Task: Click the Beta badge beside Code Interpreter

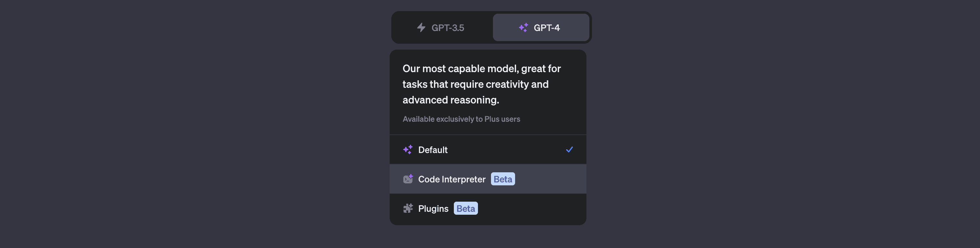Action: pyautogui.click(x=503, y=179)
